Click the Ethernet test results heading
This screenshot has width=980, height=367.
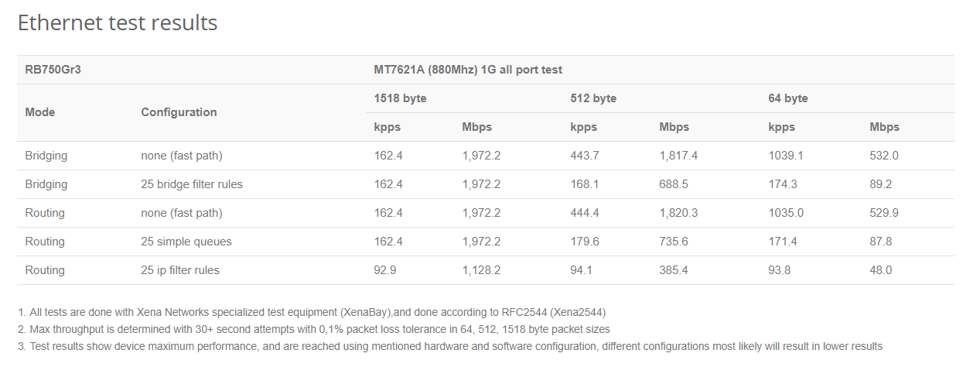point(118,23)
